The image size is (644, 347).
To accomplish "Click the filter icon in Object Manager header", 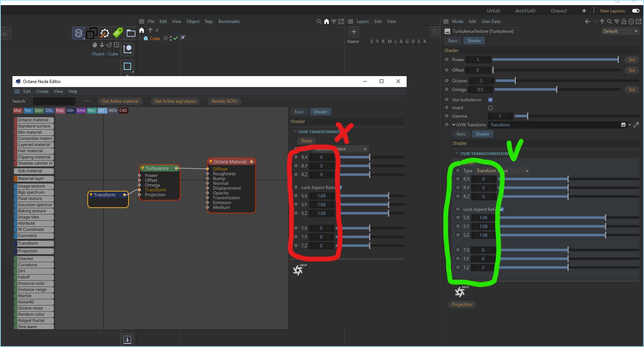I will pos(334,21).
